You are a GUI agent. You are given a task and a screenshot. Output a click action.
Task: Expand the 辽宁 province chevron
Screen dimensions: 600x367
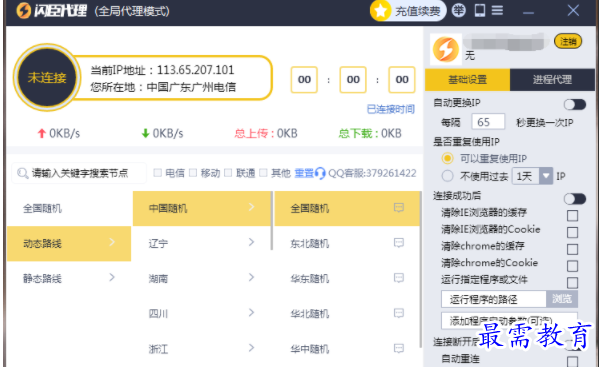click(251, 242)
